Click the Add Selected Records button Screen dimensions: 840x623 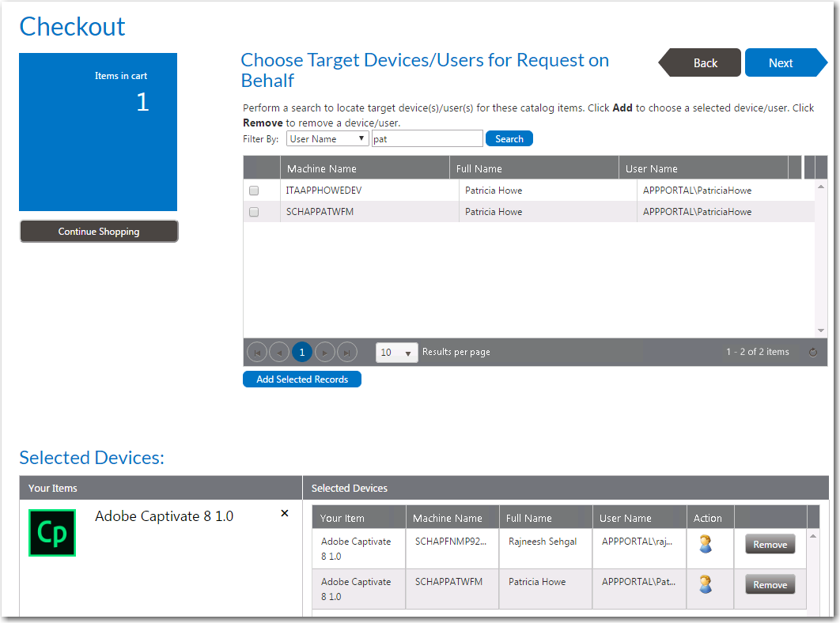point(302,379)
